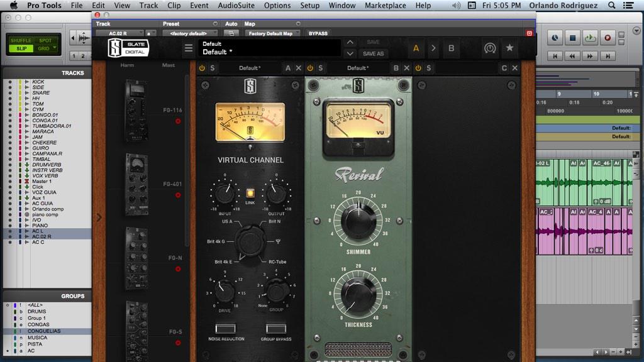This screenshot has width=644, height=362.
Task: Click the Pro Tools Stop button
Action: [572, 38]
